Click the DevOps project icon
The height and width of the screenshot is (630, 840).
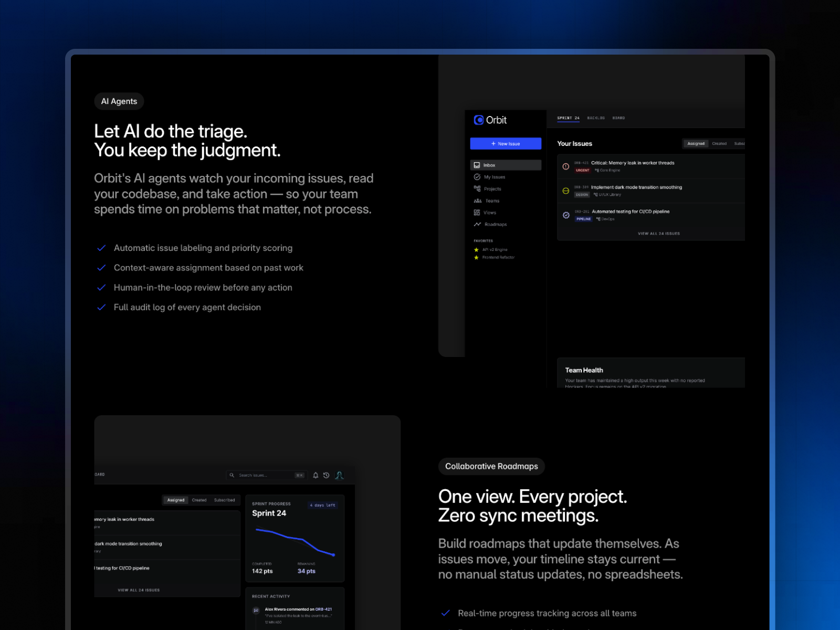(598, 219)
